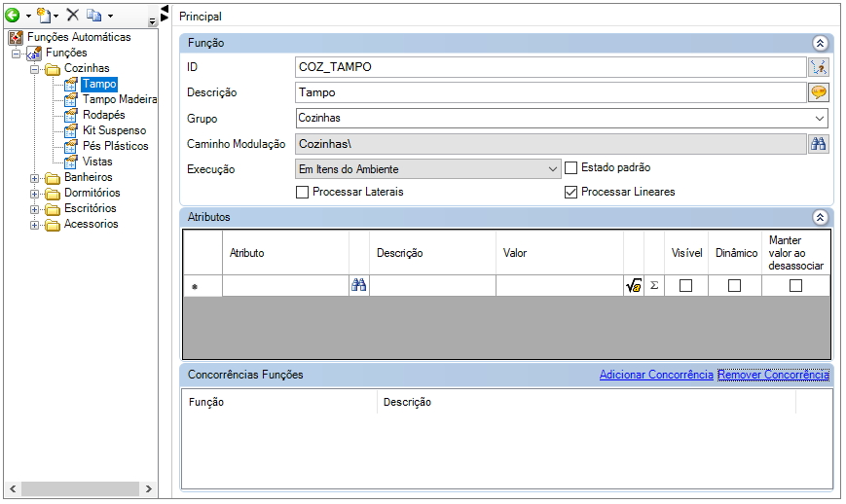Toggle Manter valor ao desassociar checkbox
The height and width of the screenshot is (504, 846).
pyautogui.click(x=795, y=286)
